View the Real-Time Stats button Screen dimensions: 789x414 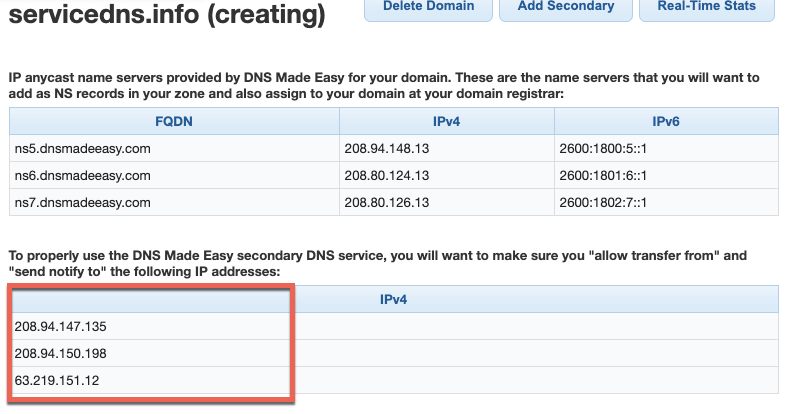pos(706,9)
